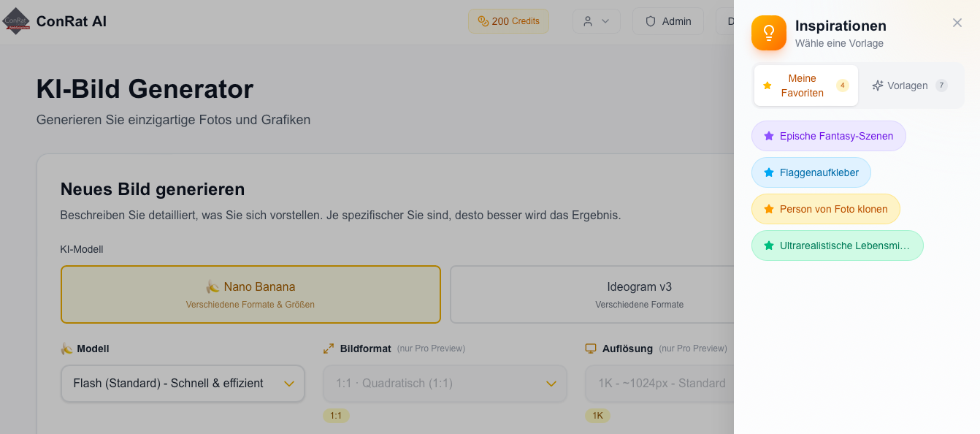Open the Flash (Standard) model dropdown
This screenshot has height=434, width=980.
[183, 384]
